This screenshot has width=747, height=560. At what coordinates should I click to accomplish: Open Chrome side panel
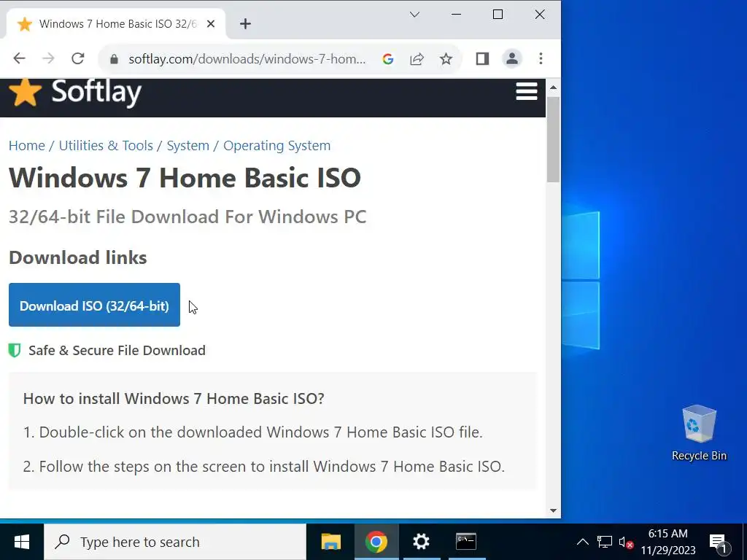coord(482,58)
